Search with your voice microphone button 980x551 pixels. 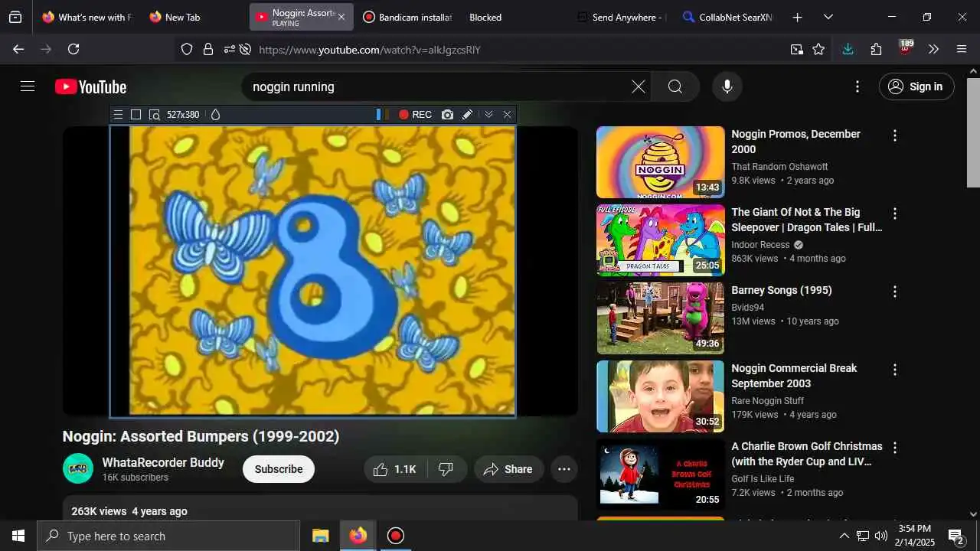pyautogui.click(x=727, y=86)
